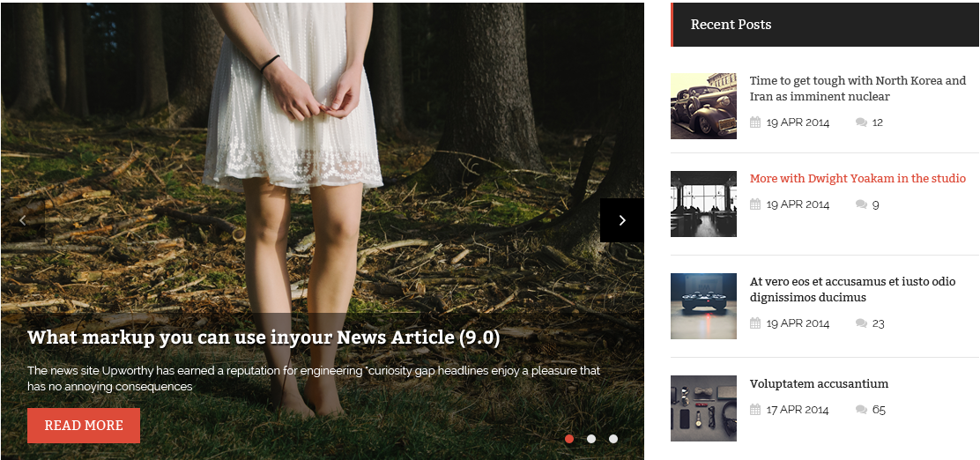Click the calendar icon under the Dwight Yoakam post

(x=755, y=204)
